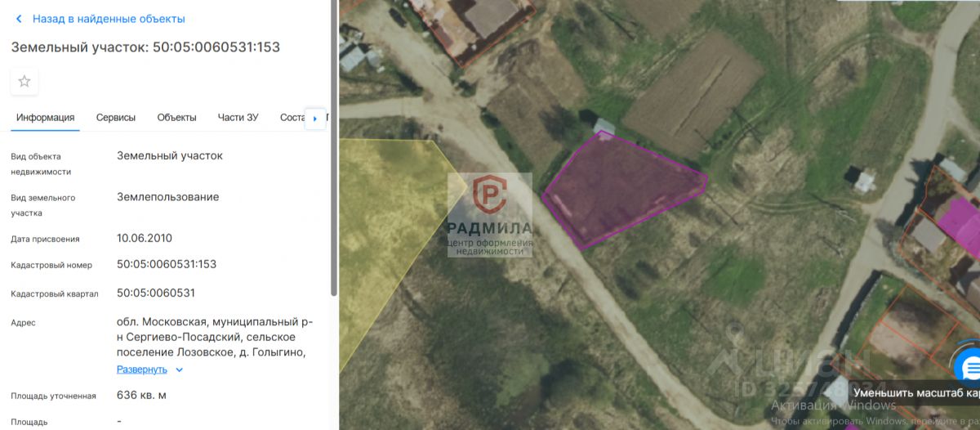
Task: Expand the address with chevron arrow
Action: pos(180,370)
